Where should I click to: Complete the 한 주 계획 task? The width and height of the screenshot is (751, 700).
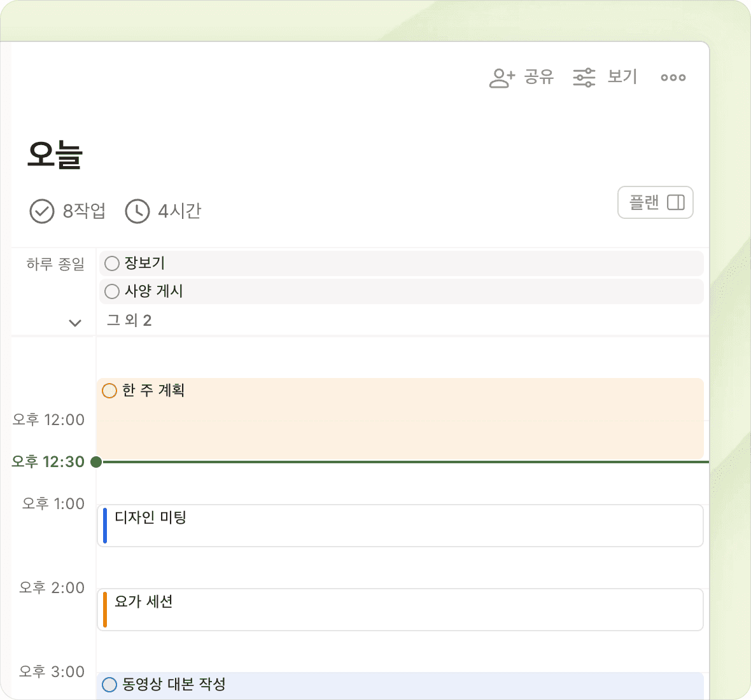point(109,391)
